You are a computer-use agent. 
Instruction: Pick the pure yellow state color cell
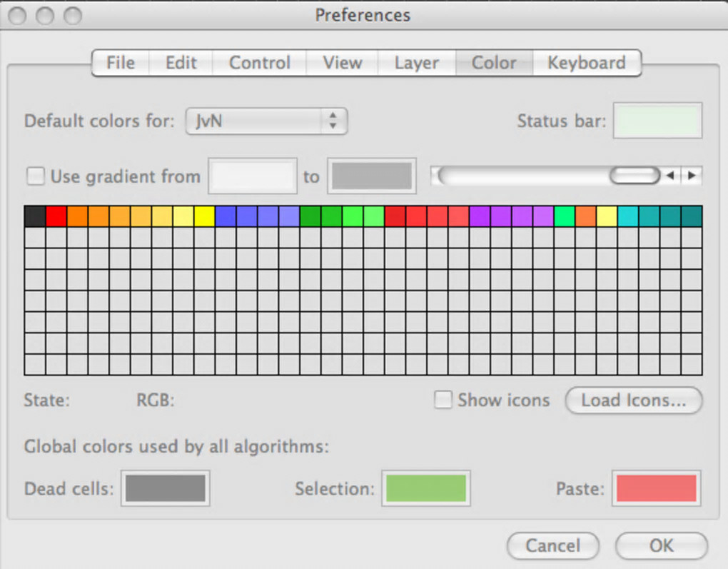pos(204,216)
